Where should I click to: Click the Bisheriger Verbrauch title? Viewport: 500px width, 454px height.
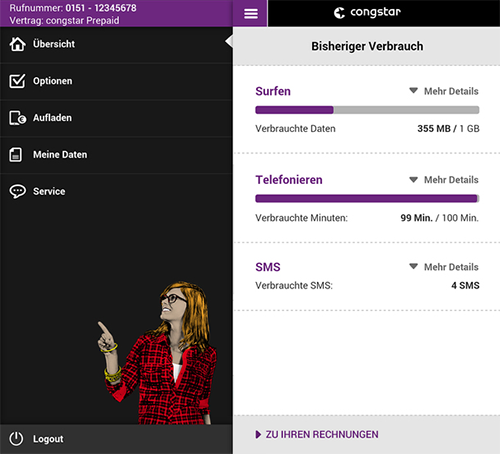coord(367,46)
